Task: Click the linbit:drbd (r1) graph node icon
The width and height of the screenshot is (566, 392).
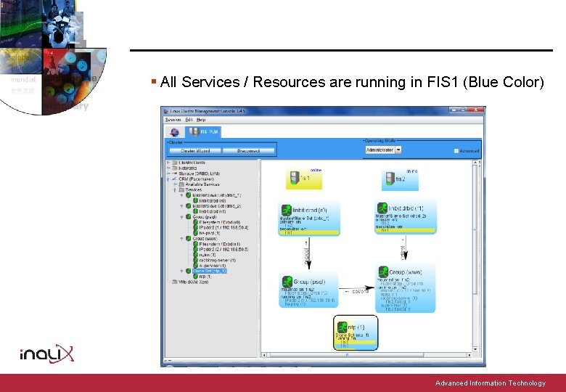Action: click(382, 208)
